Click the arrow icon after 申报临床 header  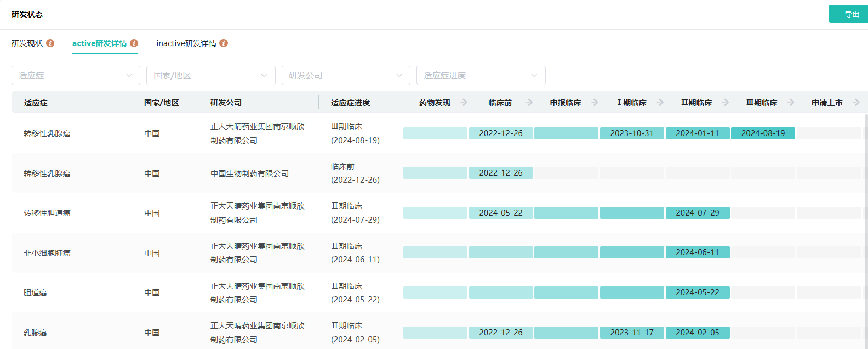click(x=595, y=103)
